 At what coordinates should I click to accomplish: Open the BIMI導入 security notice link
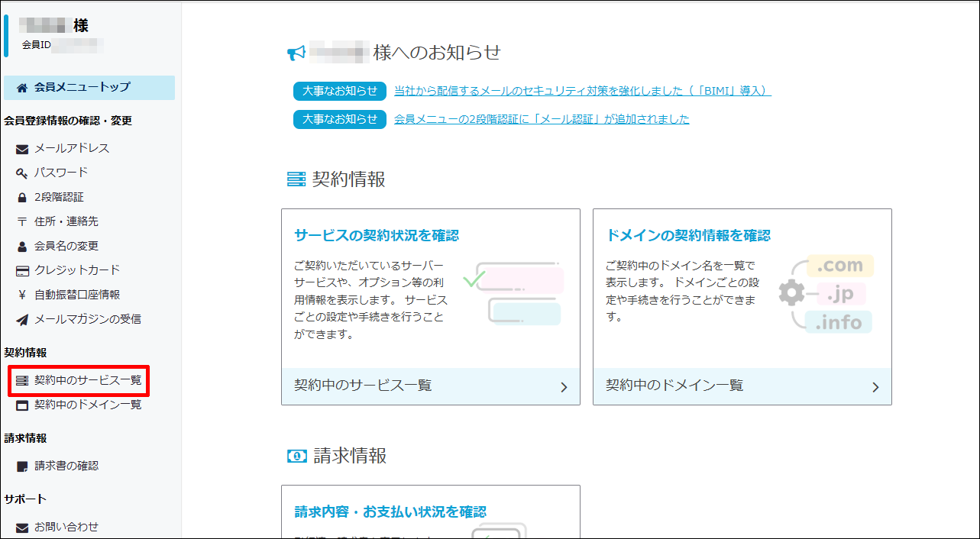(582, 91)
